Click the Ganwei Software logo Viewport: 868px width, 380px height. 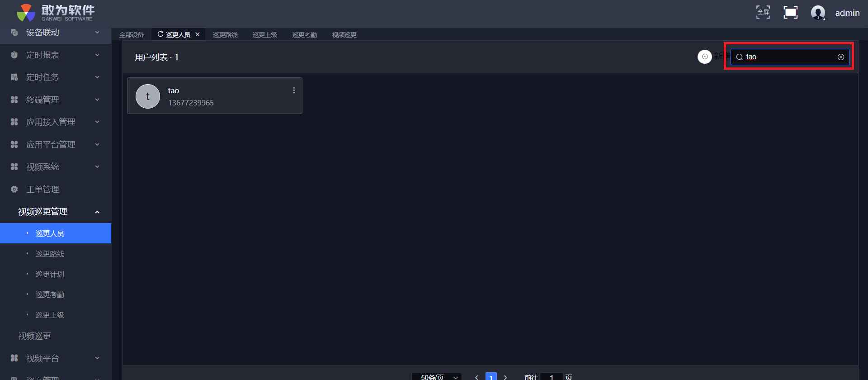(x=56, y=13)
